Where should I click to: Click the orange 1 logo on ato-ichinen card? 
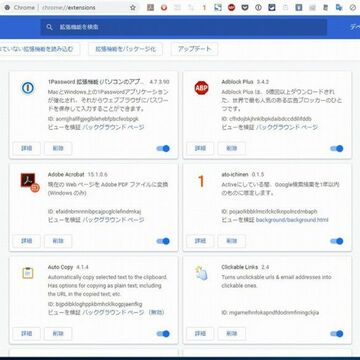[x=201, y=181]
